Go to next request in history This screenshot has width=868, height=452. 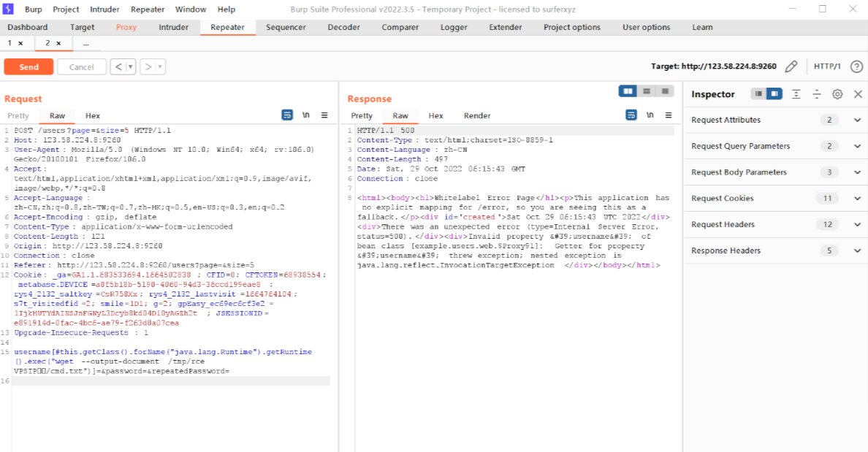(148, 67)
